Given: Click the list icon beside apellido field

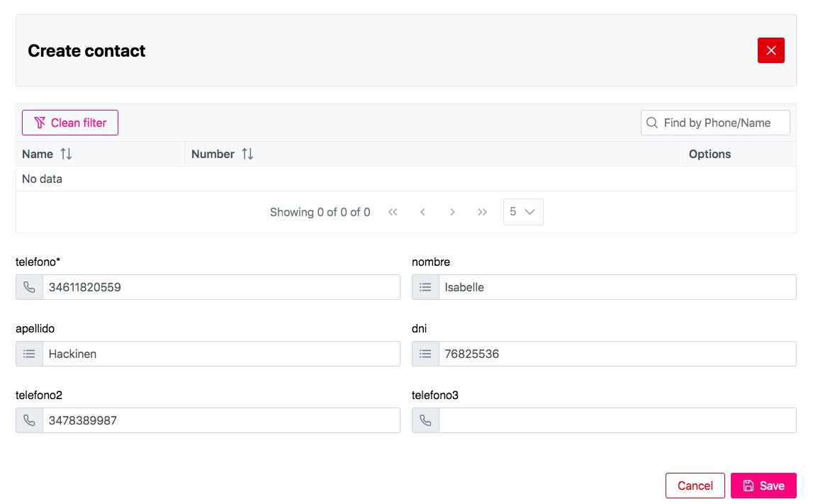Looking at the screenshot, I should [29, 354].
